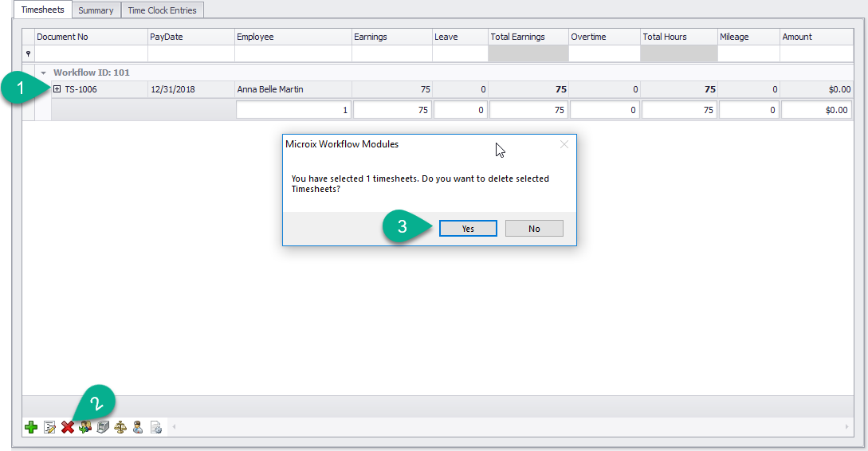The height and width of the screenshot is (451, 868).
Task: Click the document gear settings icon
Action: (x=156, y=428)
